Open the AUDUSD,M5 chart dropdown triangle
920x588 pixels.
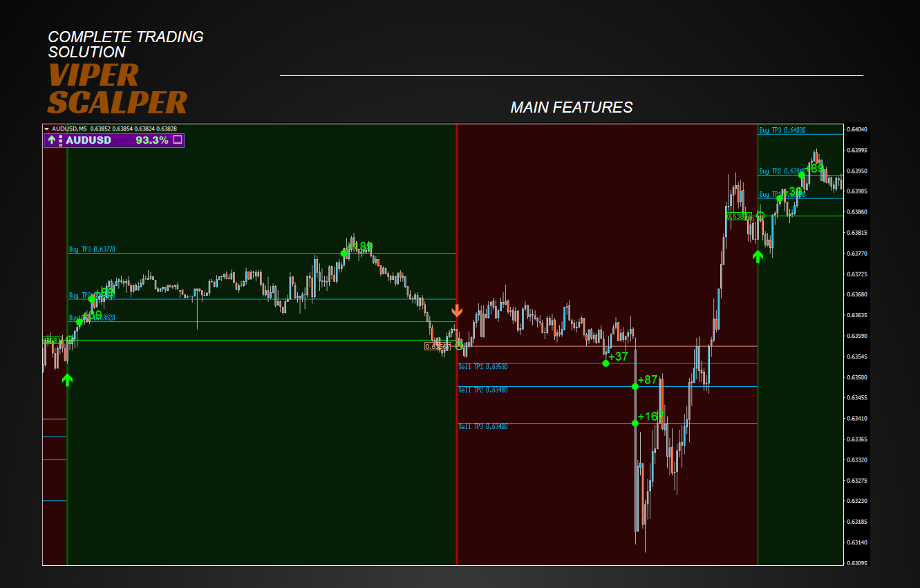(x=46, y=129)
